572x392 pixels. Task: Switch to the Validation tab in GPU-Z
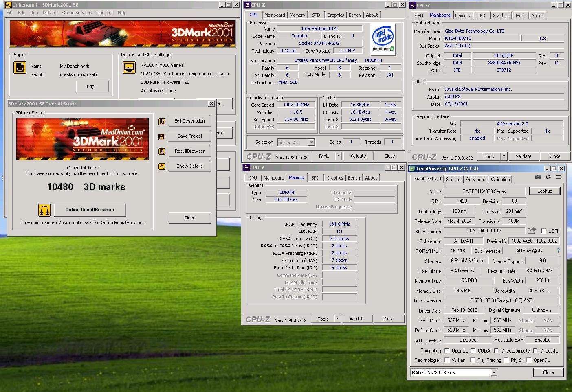click(500, 180)
